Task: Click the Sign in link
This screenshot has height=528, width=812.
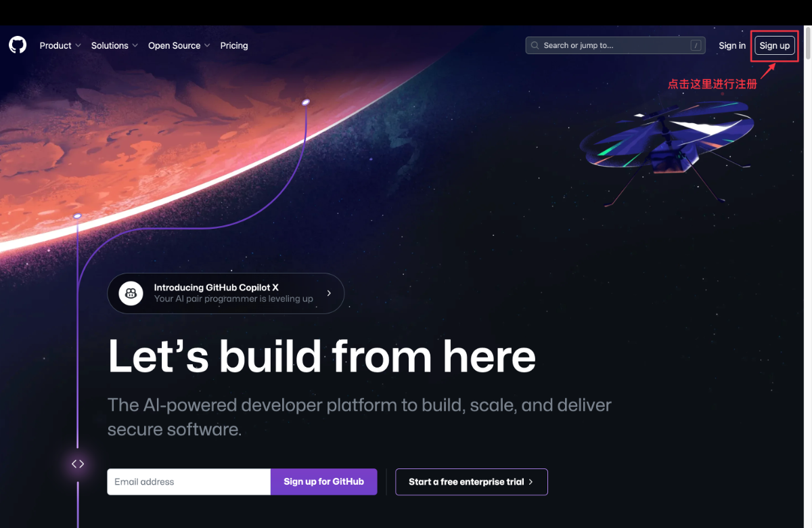Action: (x=732, y=45)
